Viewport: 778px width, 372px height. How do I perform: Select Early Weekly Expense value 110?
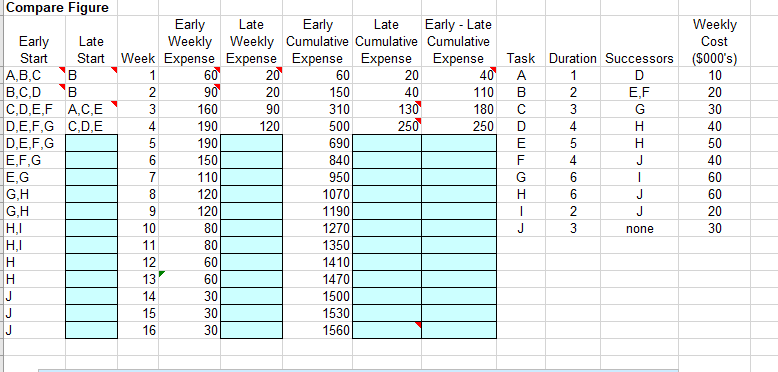190,177
